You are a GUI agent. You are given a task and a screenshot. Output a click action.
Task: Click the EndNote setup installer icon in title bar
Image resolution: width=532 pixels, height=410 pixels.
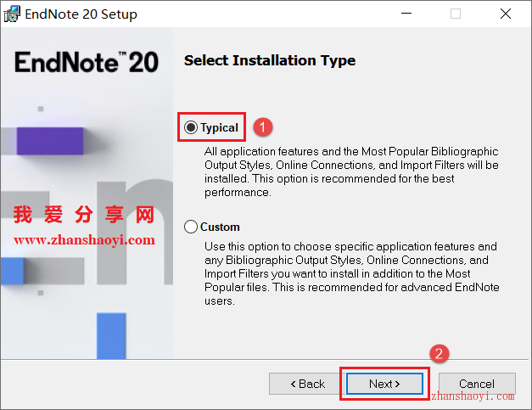[12, 14]
